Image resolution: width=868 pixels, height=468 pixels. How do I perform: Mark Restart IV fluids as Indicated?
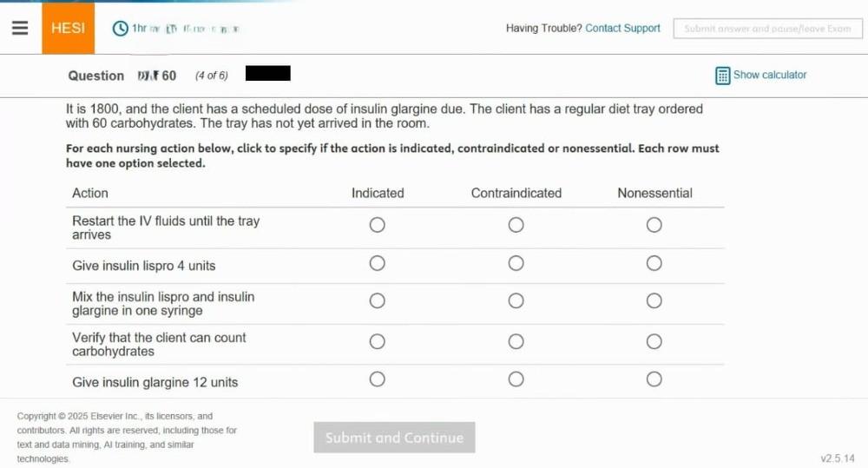[x=377, y=225]
